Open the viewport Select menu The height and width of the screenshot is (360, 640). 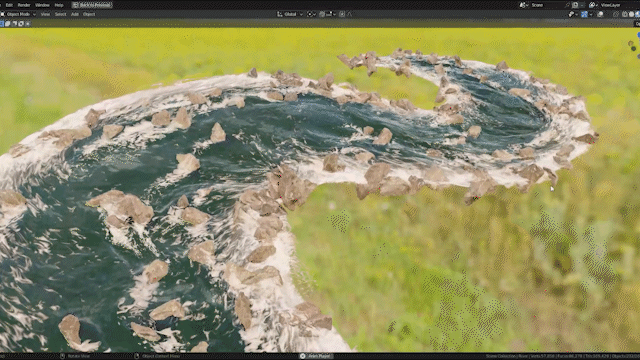click(x=60, y=14)
